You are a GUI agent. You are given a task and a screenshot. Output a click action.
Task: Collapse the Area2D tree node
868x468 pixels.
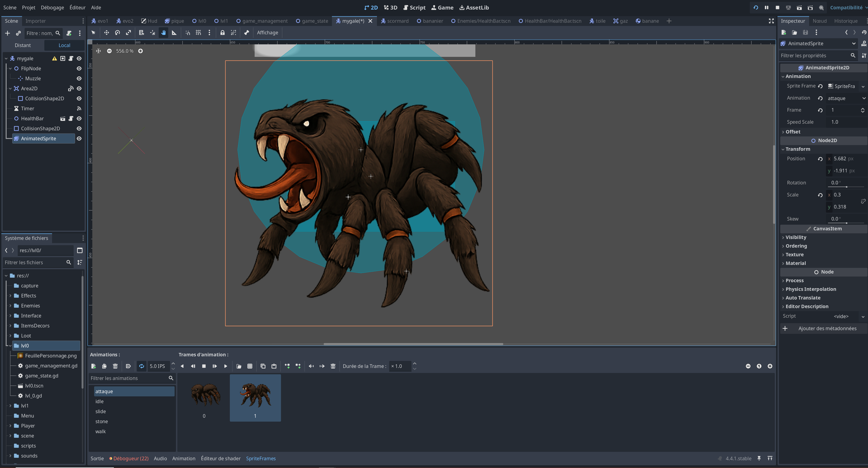click(10, 89)
